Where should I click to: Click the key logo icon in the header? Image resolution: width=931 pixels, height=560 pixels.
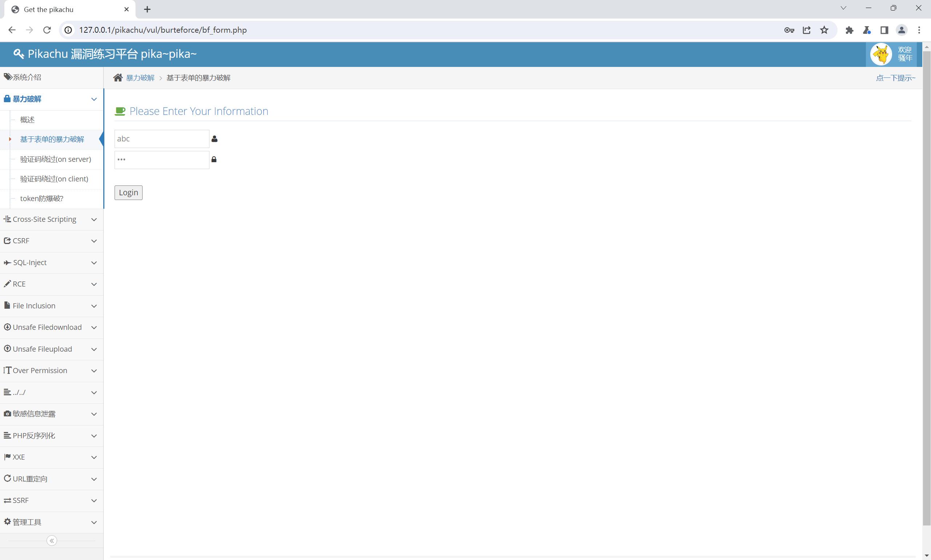[19, 54]
